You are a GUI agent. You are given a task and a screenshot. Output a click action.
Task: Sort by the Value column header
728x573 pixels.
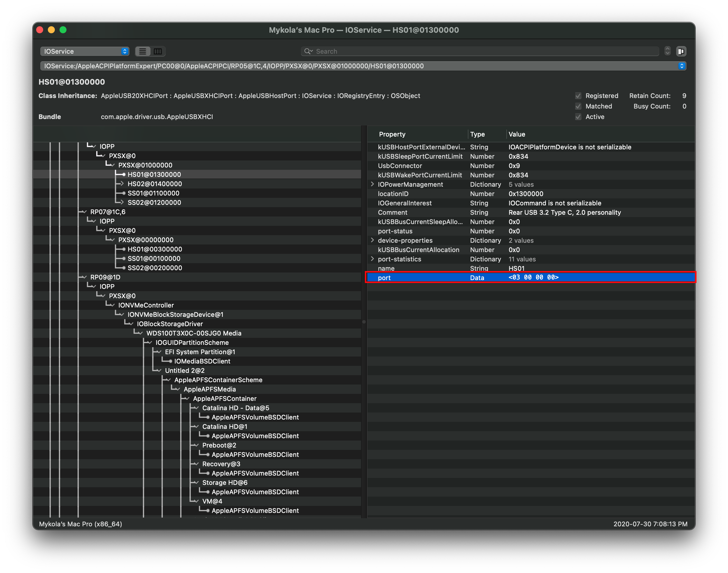[x=517, y=134]
